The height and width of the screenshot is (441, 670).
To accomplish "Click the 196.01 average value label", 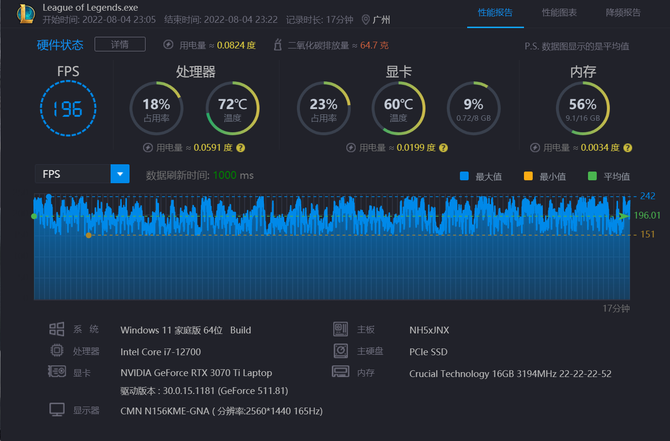I will tap(647, 215).
